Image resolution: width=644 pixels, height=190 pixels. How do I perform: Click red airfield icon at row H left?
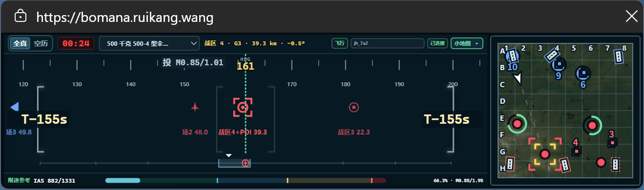pyautogui.click(x=510, y=164)
